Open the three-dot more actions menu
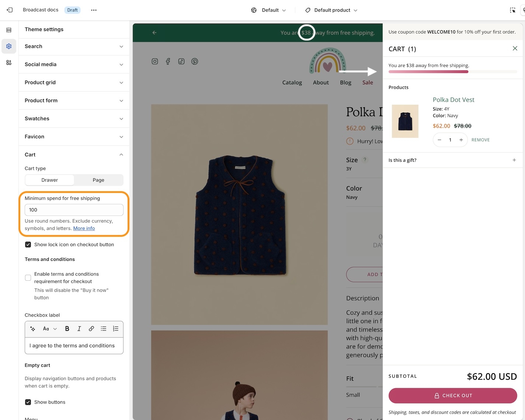The width and height of the screenshot is (525, 420). click(x=94, y=10)
